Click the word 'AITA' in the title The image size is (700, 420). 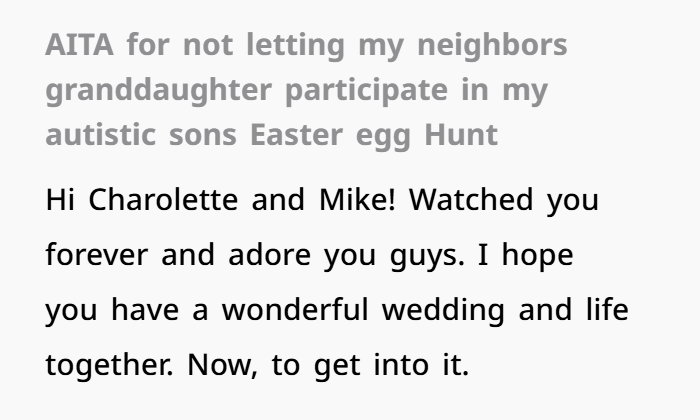pos(79,45)
